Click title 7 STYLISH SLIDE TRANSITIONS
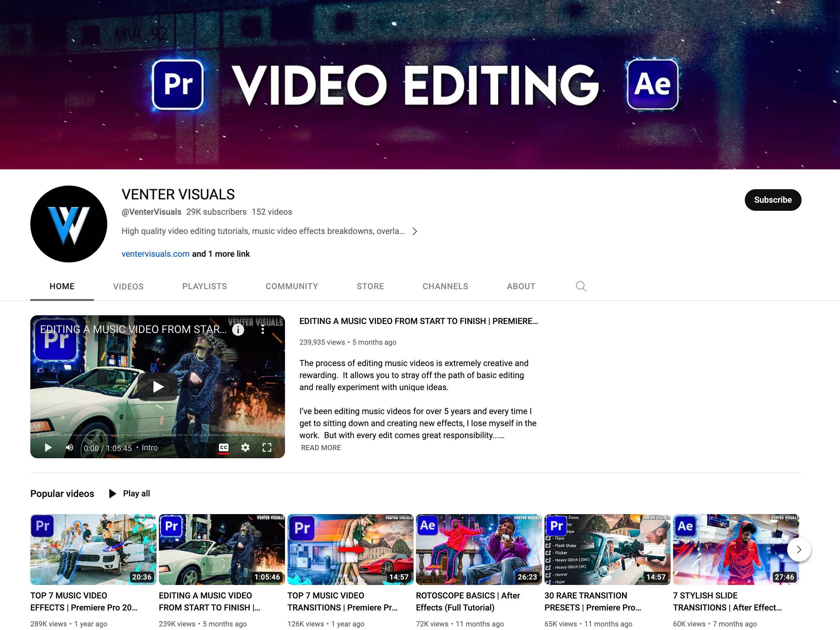840x630 pixels. [x=728, y=601]
